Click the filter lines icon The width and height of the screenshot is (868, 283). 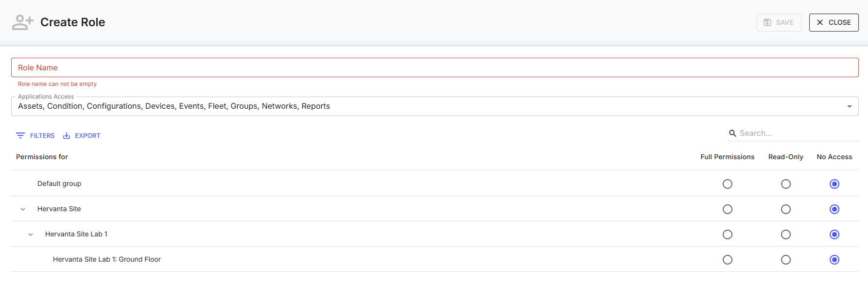pos(20,136)
